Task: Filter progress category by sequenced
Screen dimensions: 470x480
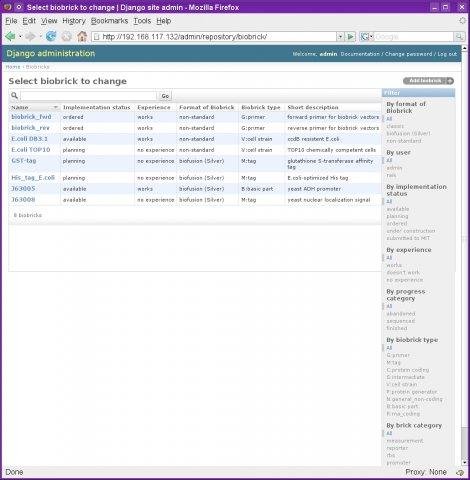Action: pos(401,321)
